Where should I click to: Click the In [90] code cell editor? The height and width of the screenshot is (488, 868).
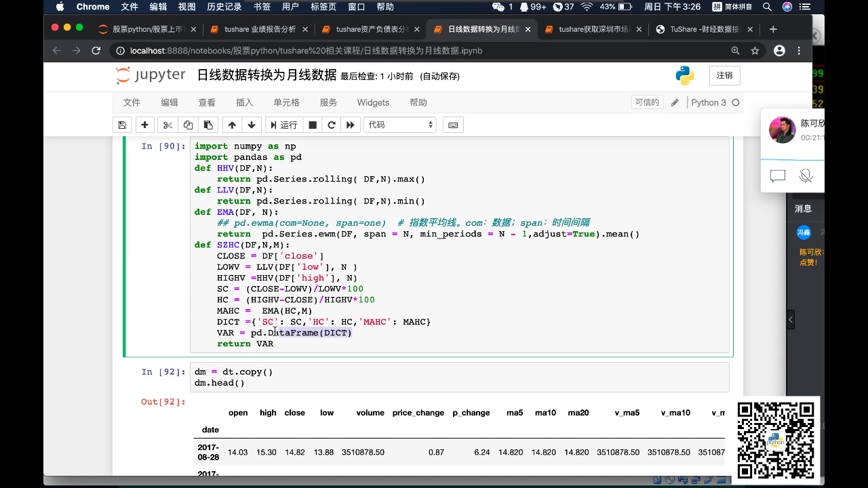point(459,245)
